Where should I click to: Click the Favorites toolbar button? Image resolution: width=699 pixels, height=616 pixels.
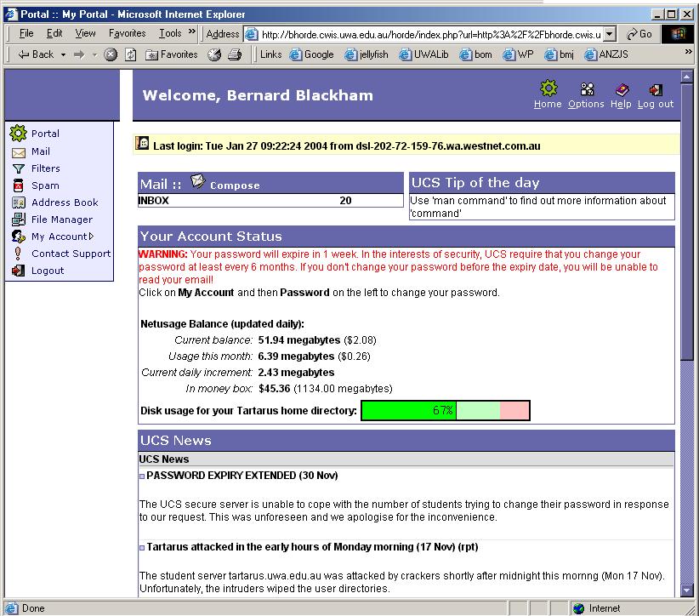(172, 54)
